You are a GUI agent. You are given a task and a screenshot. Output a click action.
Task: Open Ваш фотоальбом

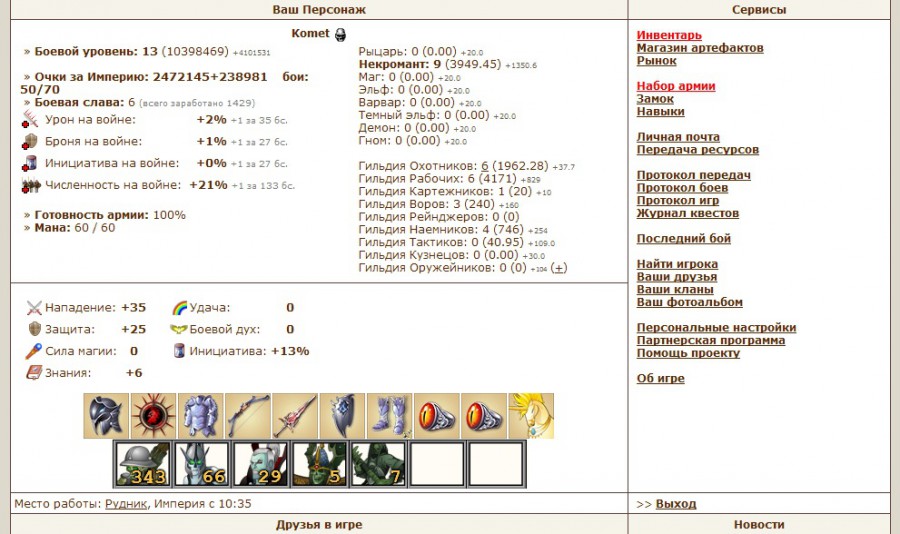point(689,302)
